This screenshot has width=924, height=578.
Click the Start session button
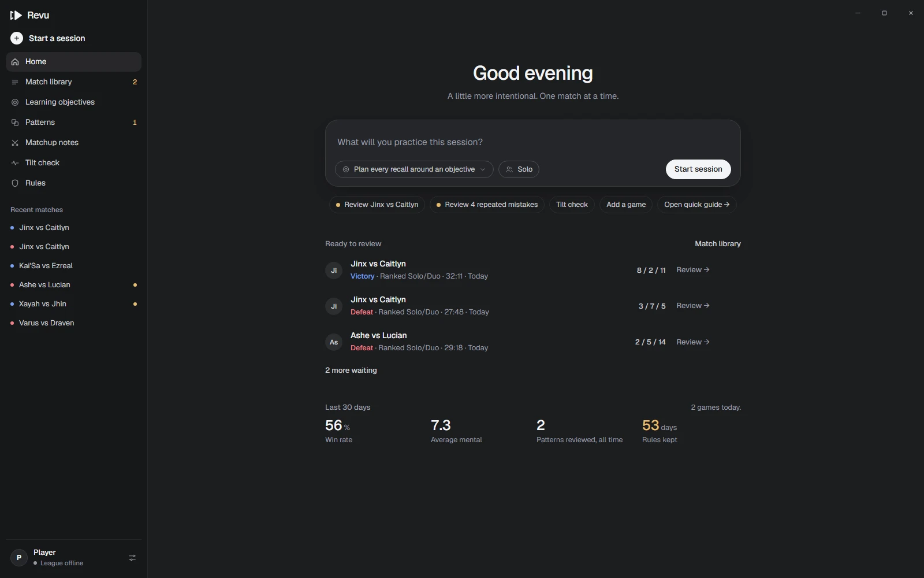click(x=698, y=169)
